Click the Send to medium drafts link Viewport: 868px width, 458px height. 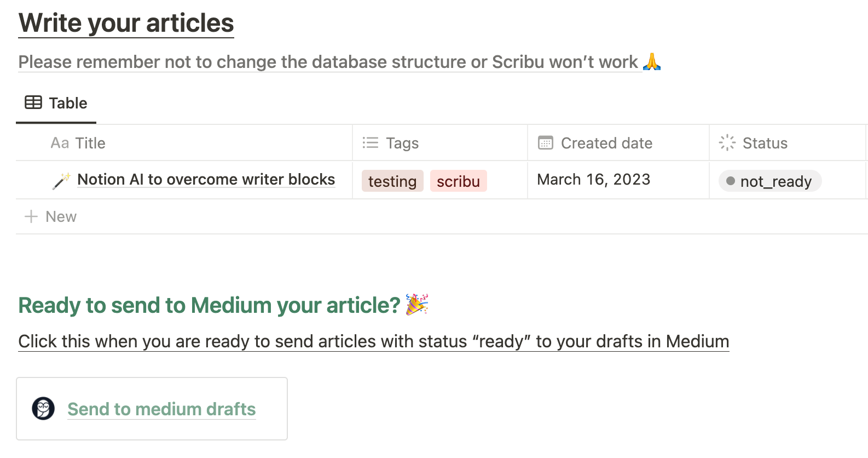click(x=161, y=409)
